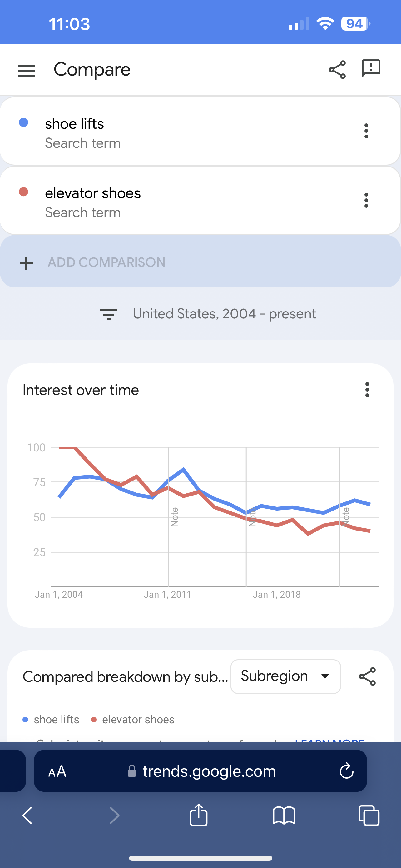Tap the Safari reload page icon
This screenshot has width=401, height=868.
tap(346, 771)
